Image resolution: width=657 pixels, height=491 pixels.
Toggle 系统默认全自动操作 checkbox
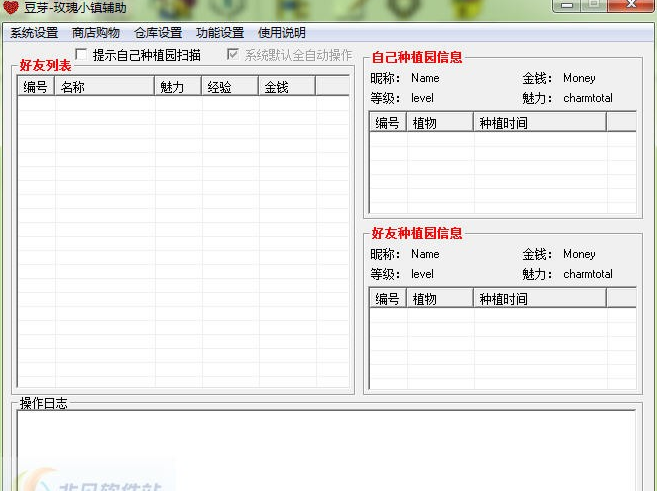[x=234, y=55]
